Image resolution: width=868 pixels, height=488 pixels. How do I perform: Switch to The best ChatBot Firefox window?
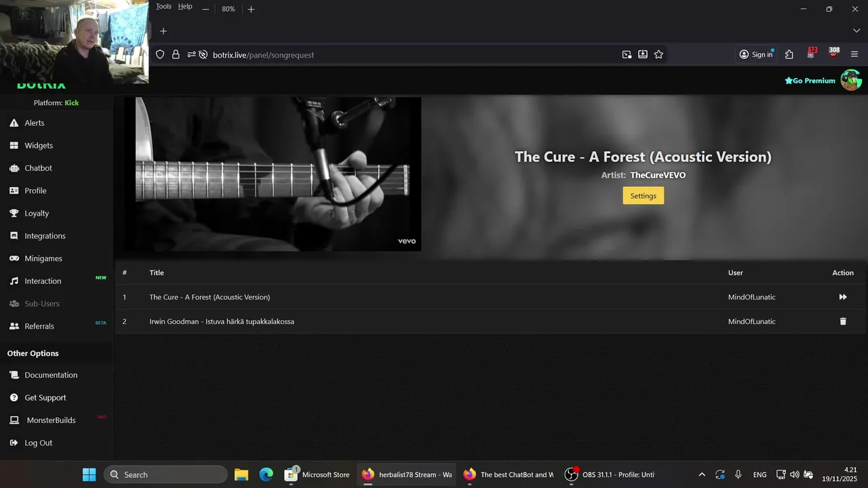(x=508, y=474)
